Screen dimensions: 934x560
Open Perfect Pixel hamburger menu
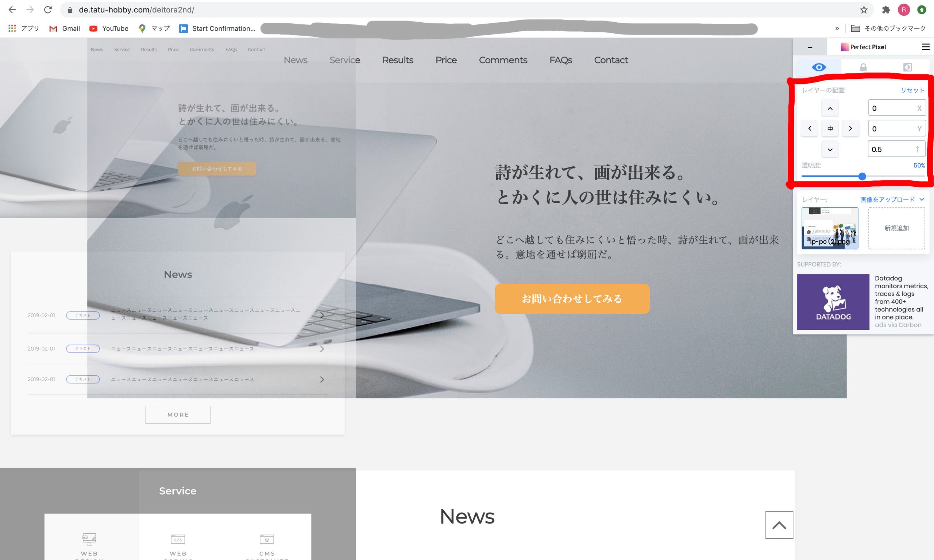[925, 47]
